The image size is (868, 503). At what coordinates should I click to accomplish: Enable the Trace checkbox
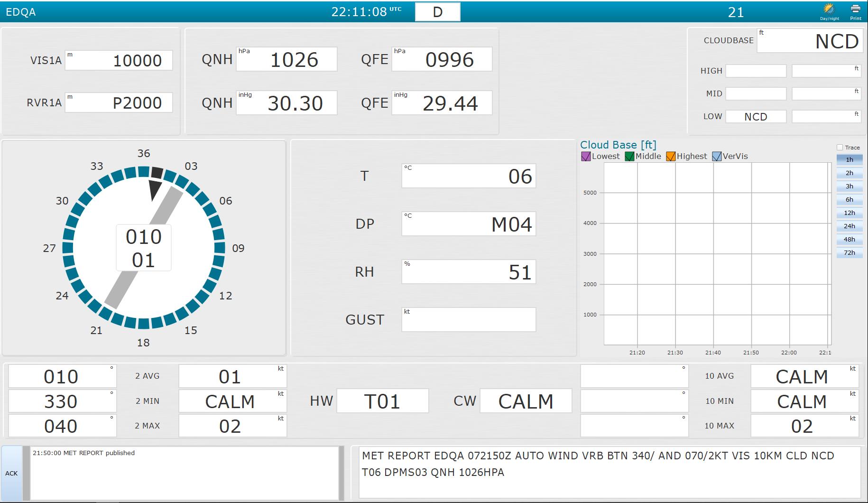click(840, 148)
